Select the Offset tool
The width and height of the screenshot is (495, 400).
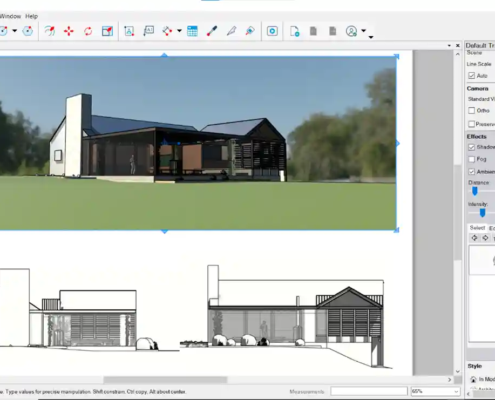[50, 31]
